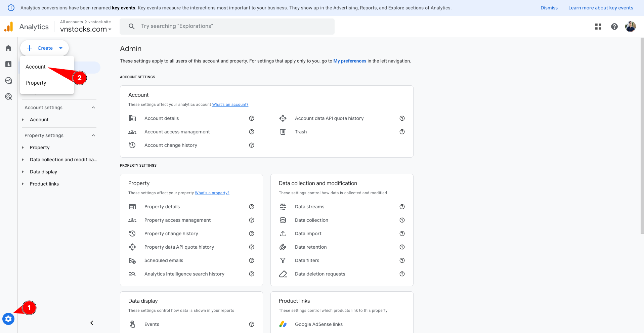Open the Advertising icon in sidebar
The image size is (644, 333).
pyautogui.click(x=8, y=97)
